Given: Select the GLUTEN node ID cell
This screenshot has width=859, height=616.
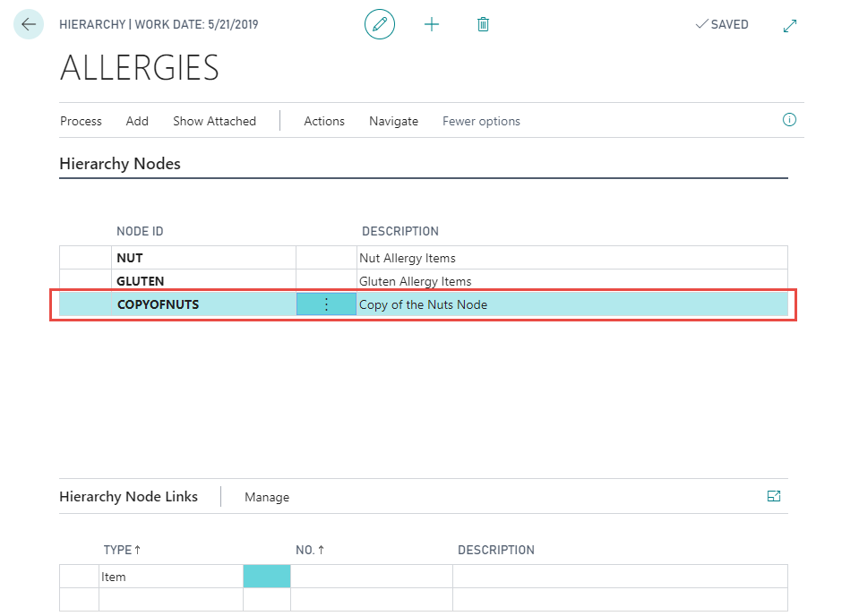Looking at the screenshot, I should tap(141, 281).
